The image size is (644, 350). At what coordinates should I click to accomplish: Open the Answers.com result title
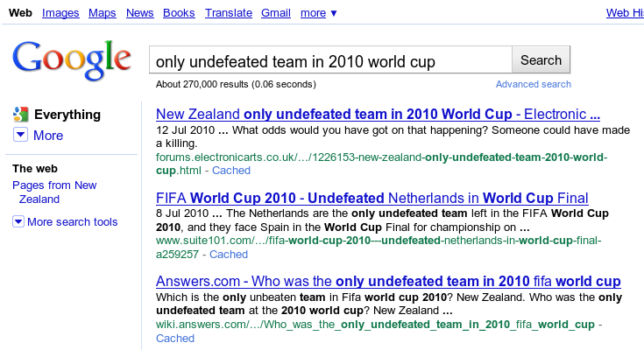click(x=388, y=282)
